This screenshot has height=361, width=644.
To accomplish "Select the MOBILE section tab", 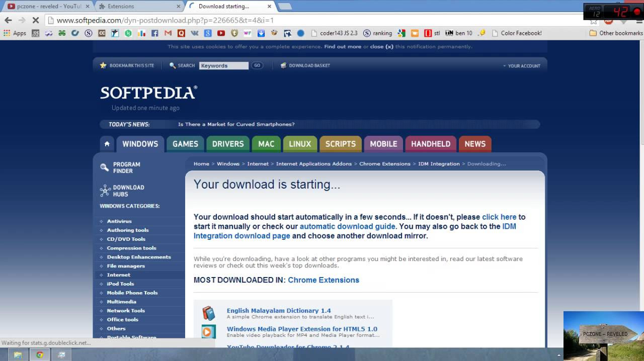I will pyautogui.click(x=383, y=144).
